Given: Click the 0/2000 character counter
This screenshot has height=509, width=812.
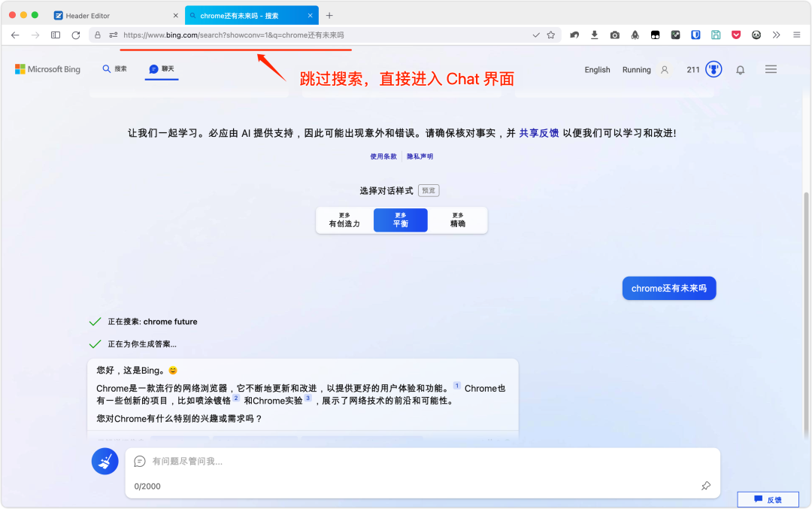Looking at the screenshot, I should pos(147,486).
